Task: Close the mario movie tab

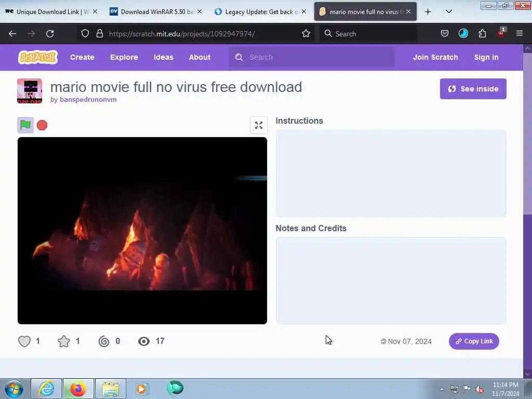Action: [x=408, y=12]
